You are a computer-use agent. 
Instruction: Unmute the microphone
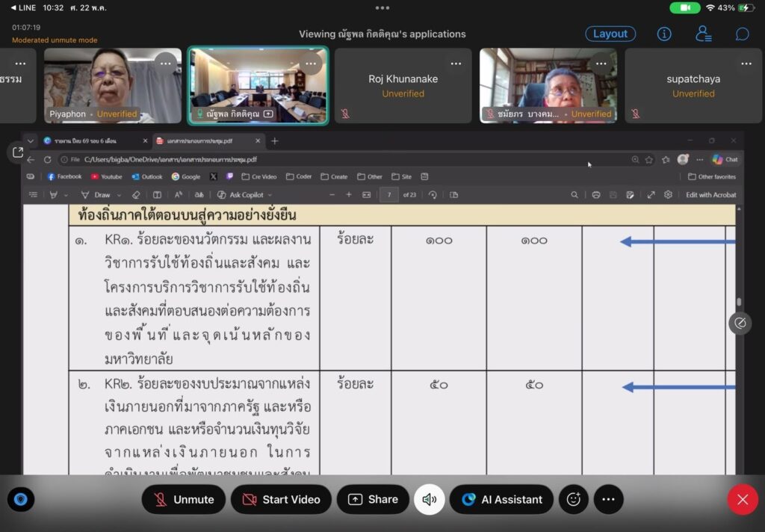coord(184,499)
